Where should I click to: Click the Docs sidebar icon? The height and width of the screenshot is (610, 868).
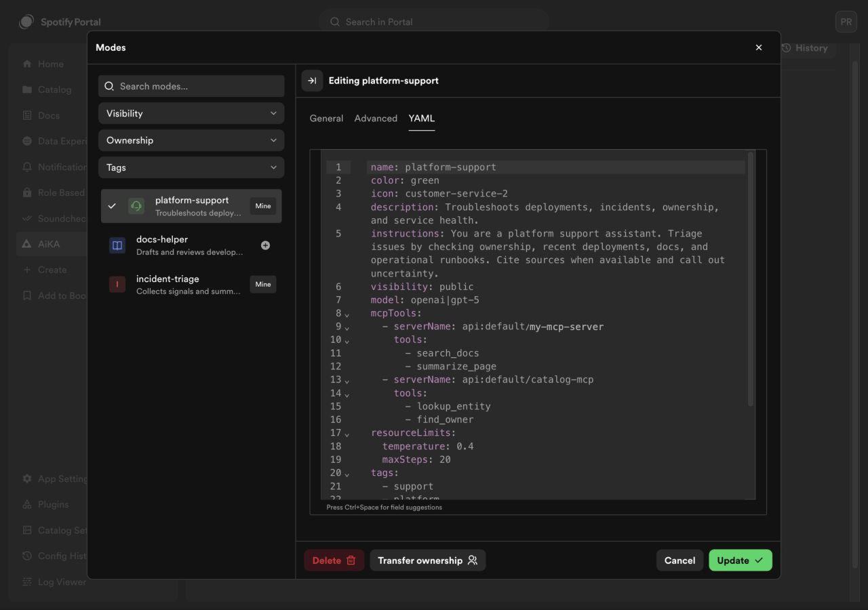(27, 115)
